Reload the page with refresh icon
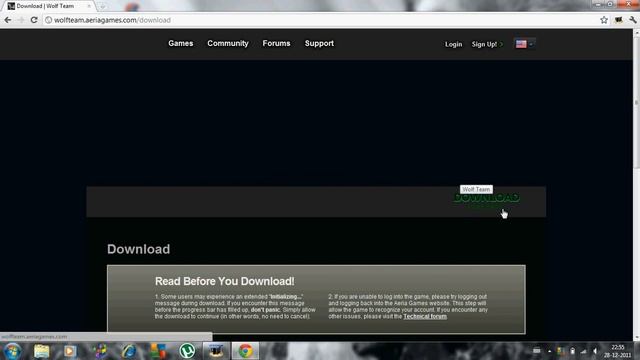This screenshot has height=360, width=640. click(x=34, y=20)
